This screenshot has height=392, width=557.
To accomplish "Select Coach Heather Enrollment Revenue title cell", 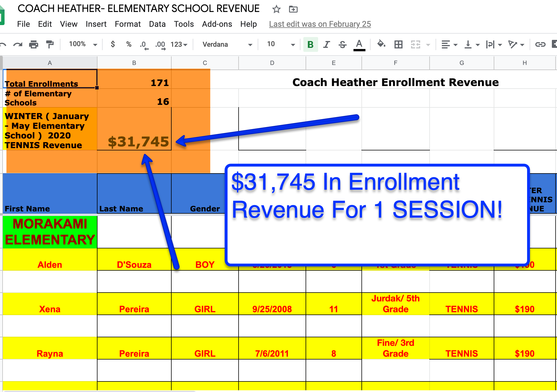I will click(396, 82).
